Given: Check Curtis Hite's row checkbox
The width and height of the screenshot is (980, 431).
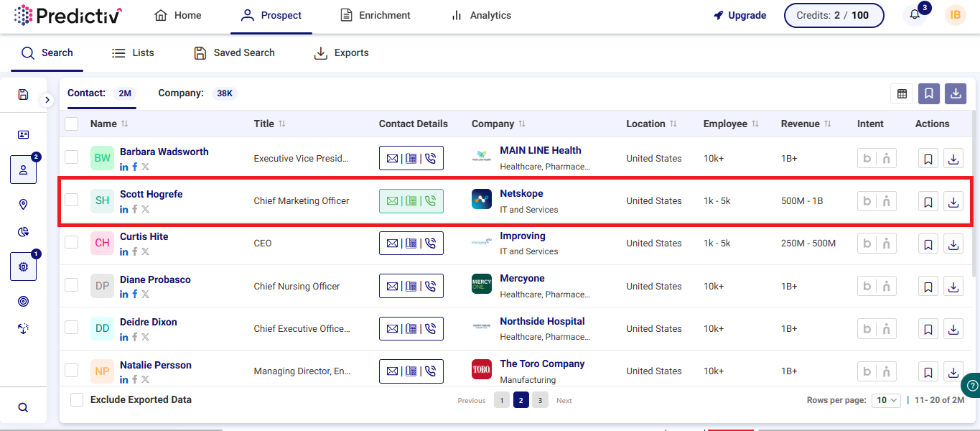Looking at the screenshot, I should (72, 242).
